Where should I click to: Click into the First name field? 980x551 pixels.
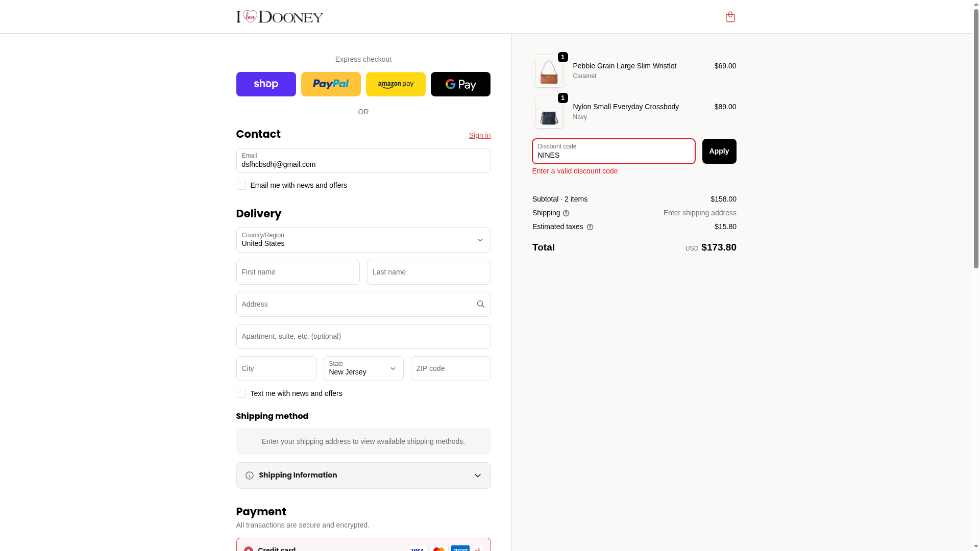[x=298, y=272]
